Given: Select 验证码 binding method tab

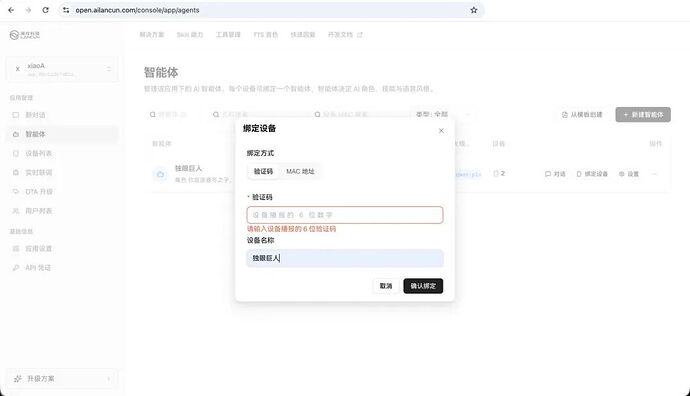Looking at the screenshot, I should (x=263, y=171).
